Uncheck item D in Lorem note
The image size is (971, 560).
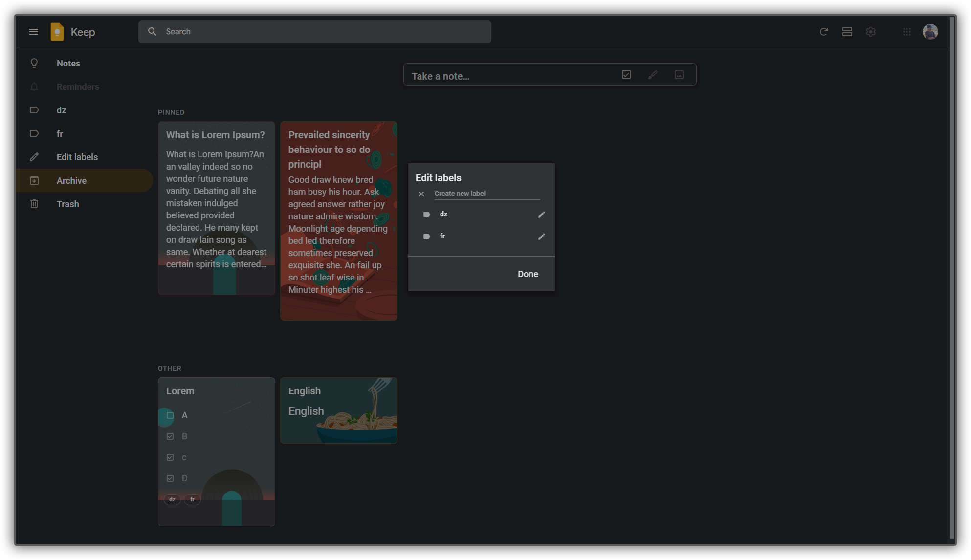(x=170, y=478)
